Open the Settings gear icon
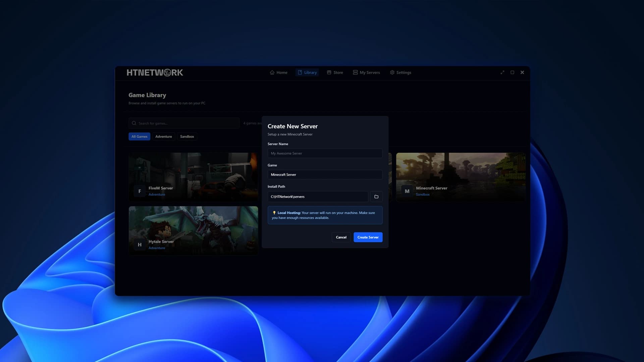The height and width of the screenshot is (362, 644). (x=392, y=72)
